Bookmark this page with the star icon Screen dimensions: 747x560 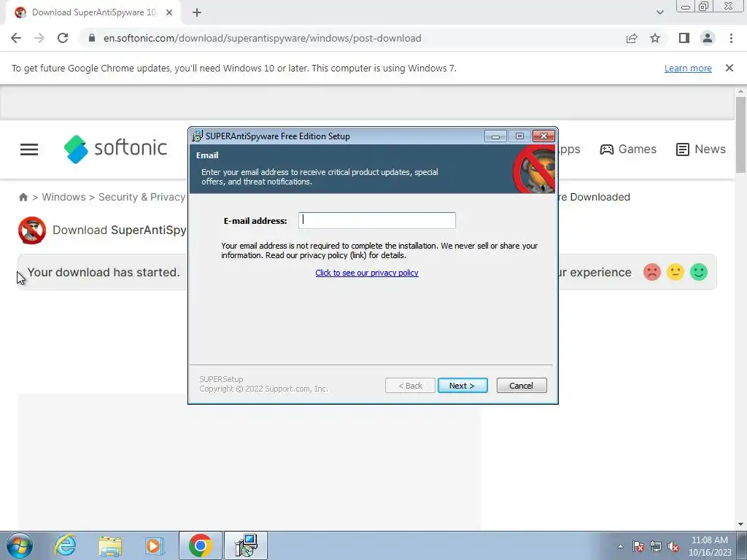[655, 38]
